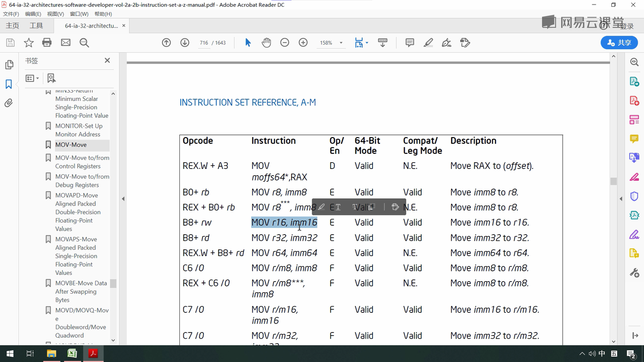Open the 帮助(H) menu
The width and height of the screenshot is (644, 362).
click(103, 14)
